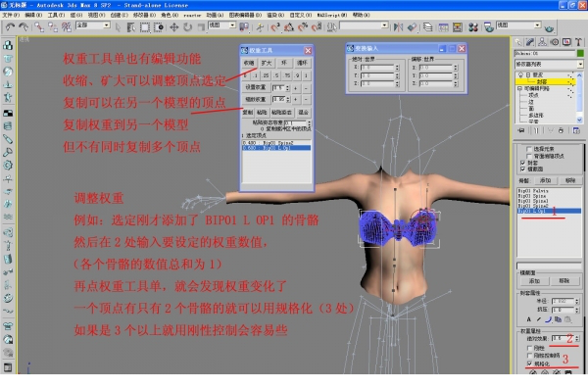Uncheck the 封套 checkbox

[523, 163]
